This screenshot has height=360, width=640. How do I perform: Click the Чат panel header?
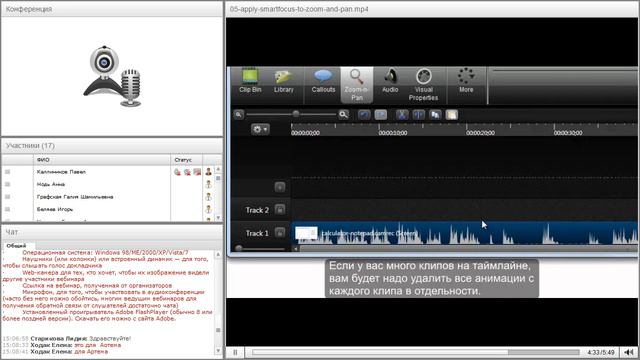(x=112, y=232)
